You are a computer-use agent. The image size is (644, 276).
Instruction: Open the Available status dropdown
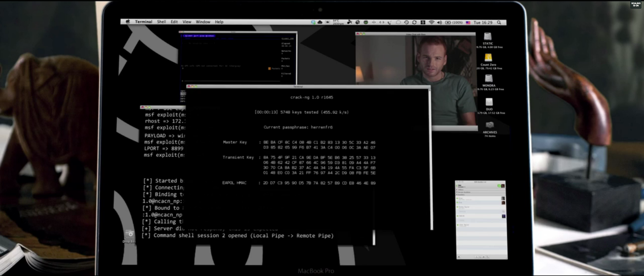pyautogui.click(x=462, y=187)
